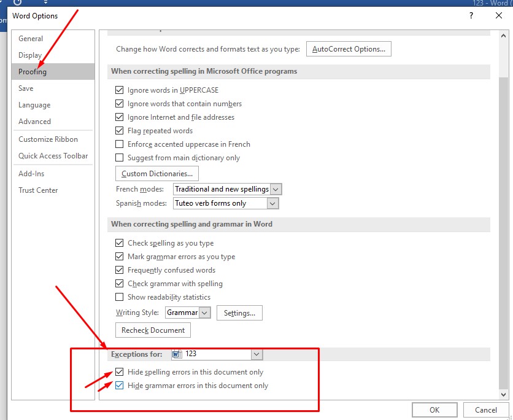The width and height of the screenshot is (513, 420).
Task: Click the scrollbar down arrow
Action: [x=504, y=394]
